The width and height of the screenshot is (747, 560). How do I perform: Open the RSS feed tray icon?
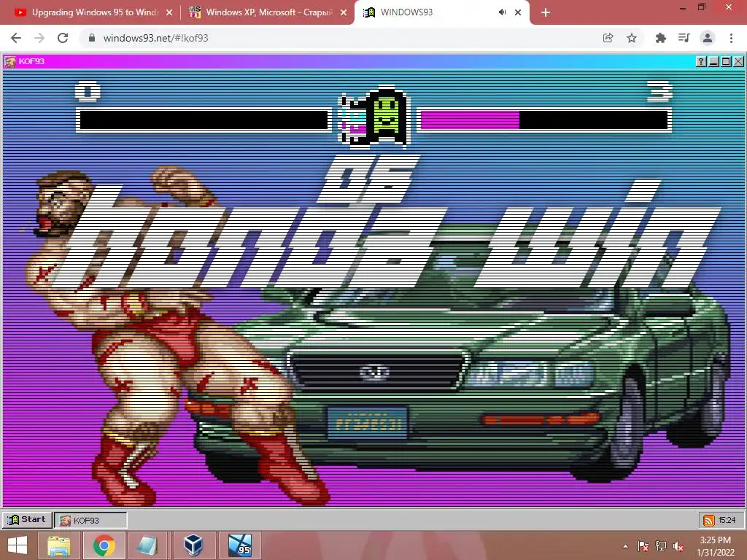pyautogui.click(x=709, y=521)
